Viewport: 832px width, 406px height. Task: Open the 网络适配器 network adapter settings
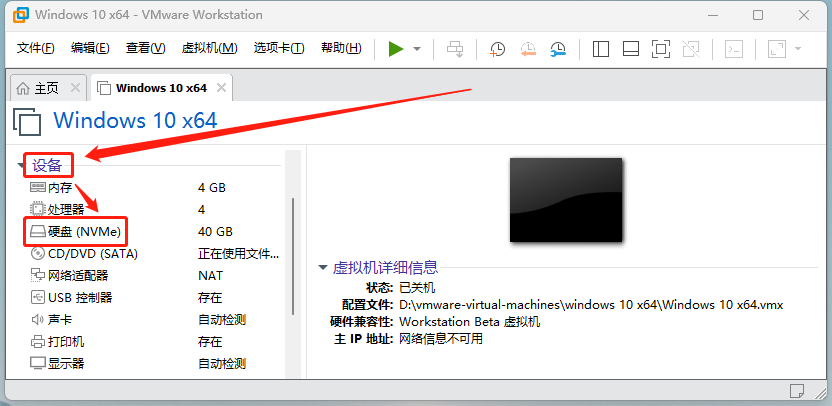(78, 275)
